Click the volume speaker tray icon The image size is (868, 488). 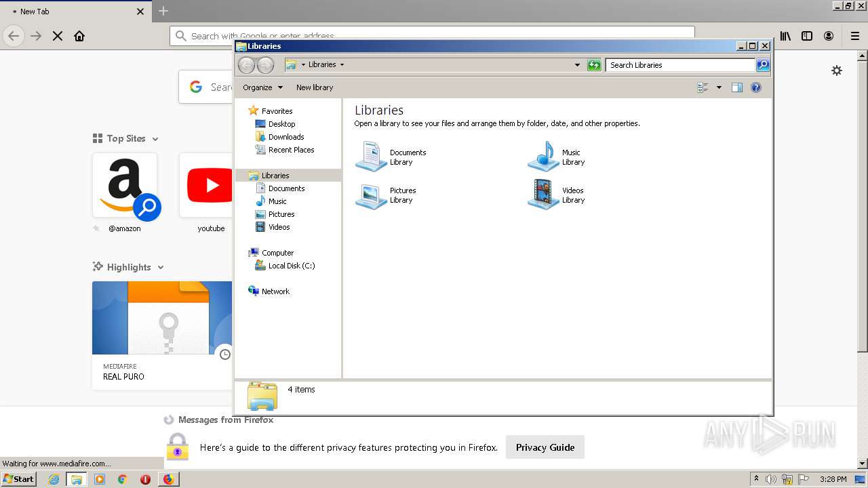click(x=771, y=479)
